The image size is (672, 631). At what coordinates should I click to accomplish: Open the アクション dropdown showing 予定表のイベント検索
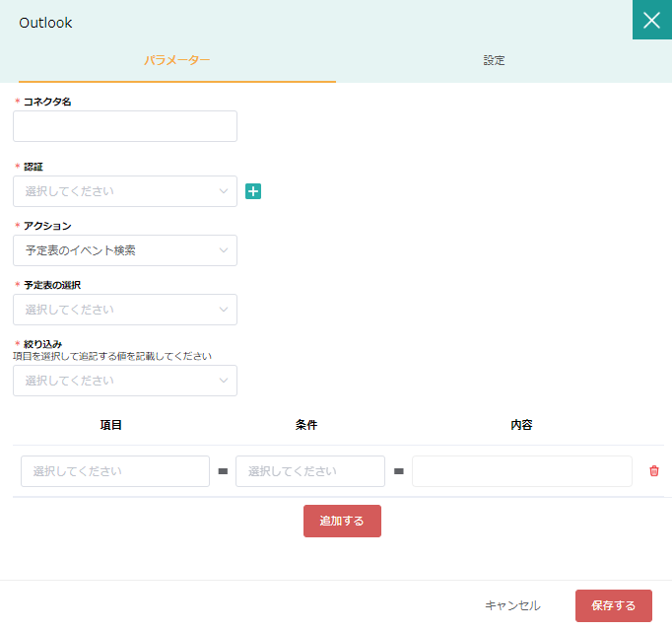(125, 250)
